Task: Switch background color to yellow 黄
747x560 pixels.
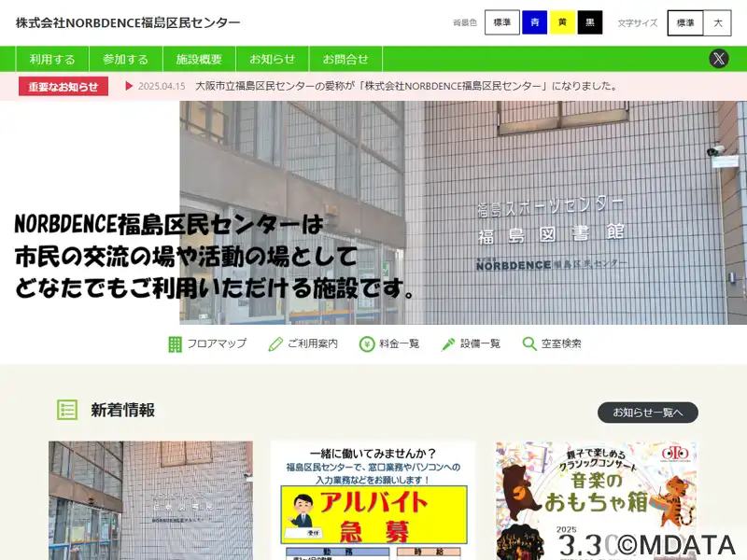Action: (x=563, y=22)
